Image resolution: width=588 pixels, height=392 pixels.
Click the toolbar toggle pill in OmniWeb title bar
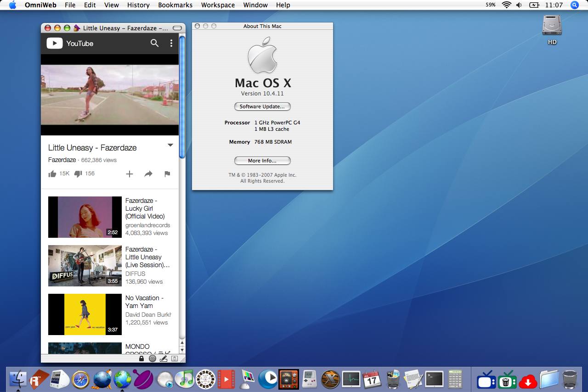[177, 28]
